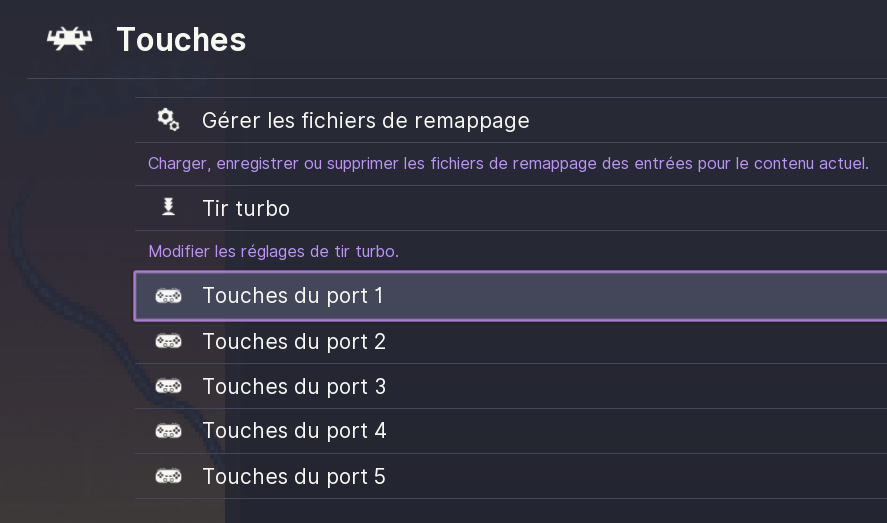Open Gérer les fichiers de remappage
The height and width of the screenshot is (523, 887).
(365, 121)
